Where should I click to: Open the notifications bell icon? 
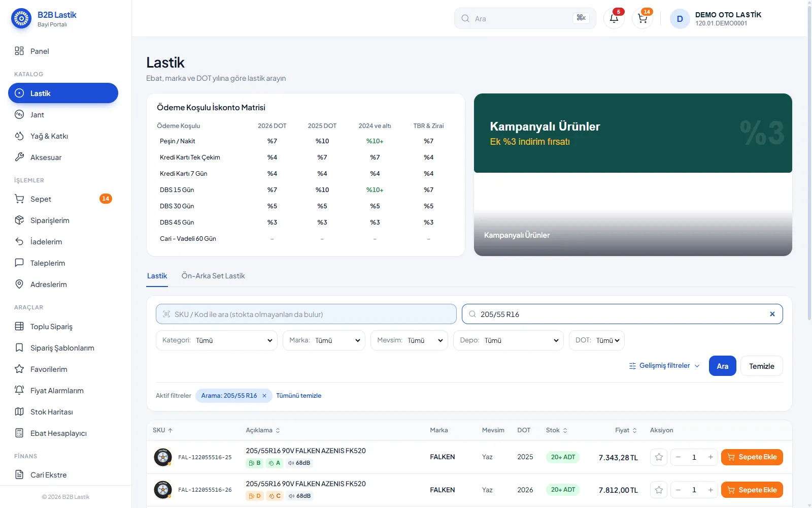pos(614,18)
